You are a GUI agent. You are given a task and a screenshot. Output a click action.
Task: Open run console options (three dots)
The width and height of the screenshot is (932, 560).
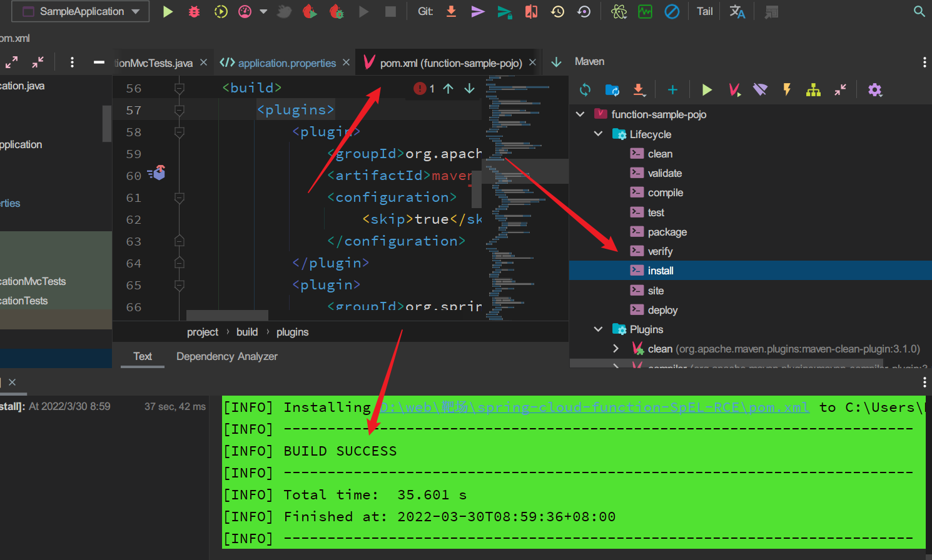(x=924, y=382)
